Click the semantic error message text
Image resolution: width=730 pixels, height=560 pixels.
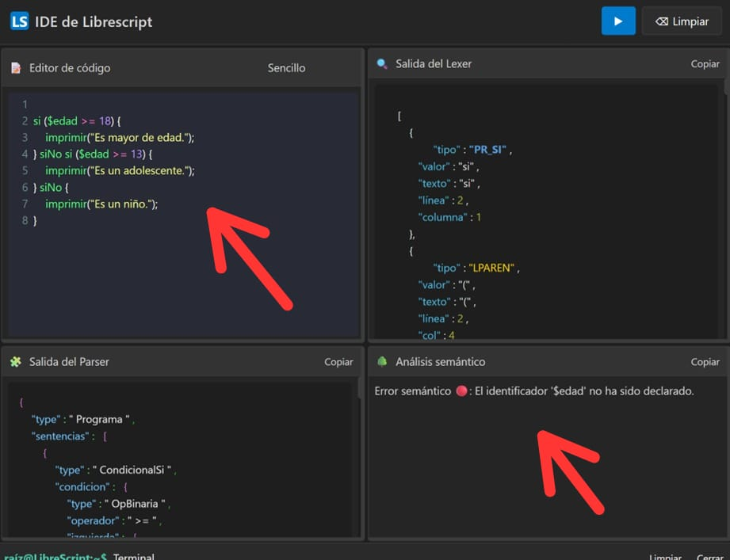click(x=534, y=391)
